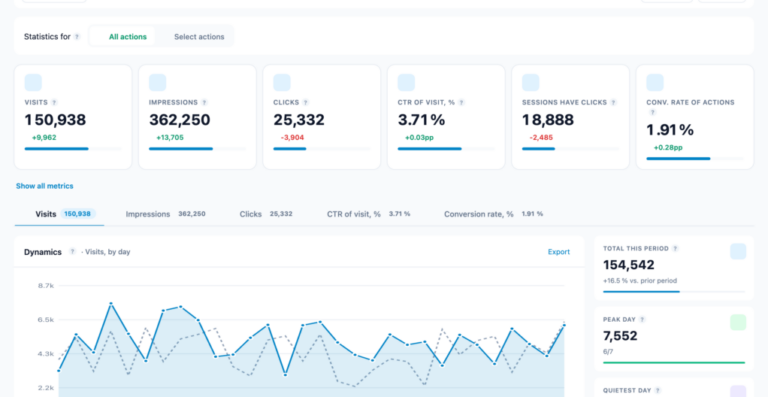Click progress bar under Total this period

(x=674, y=292)
